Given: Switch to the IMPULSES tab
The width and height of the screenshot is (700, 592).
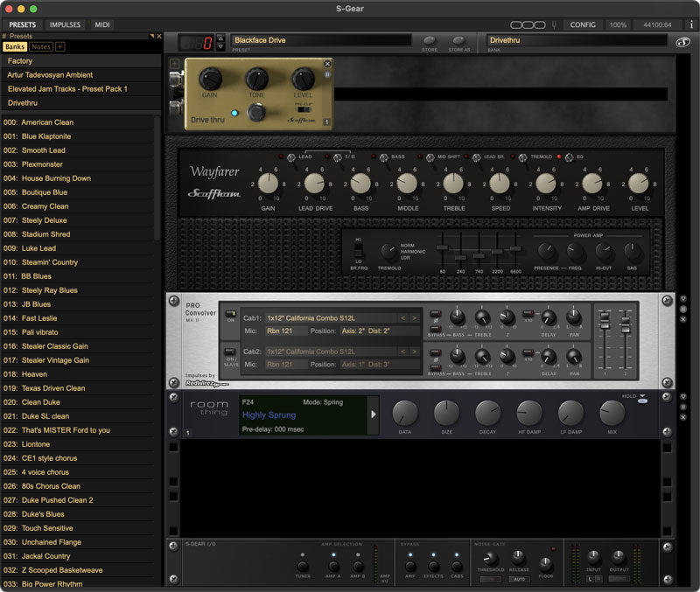Looking at the screenshot, I should click(65, 25).
